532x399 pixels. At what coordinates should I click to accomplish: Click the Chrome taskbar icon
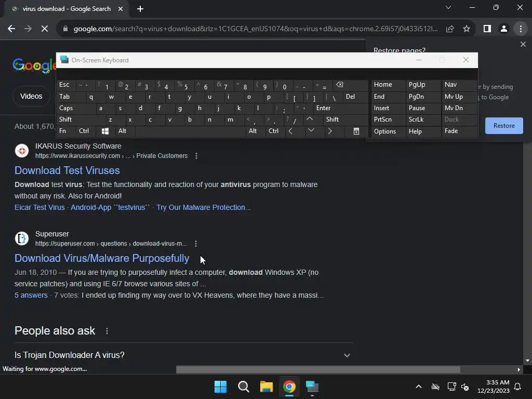click(289, 387)
